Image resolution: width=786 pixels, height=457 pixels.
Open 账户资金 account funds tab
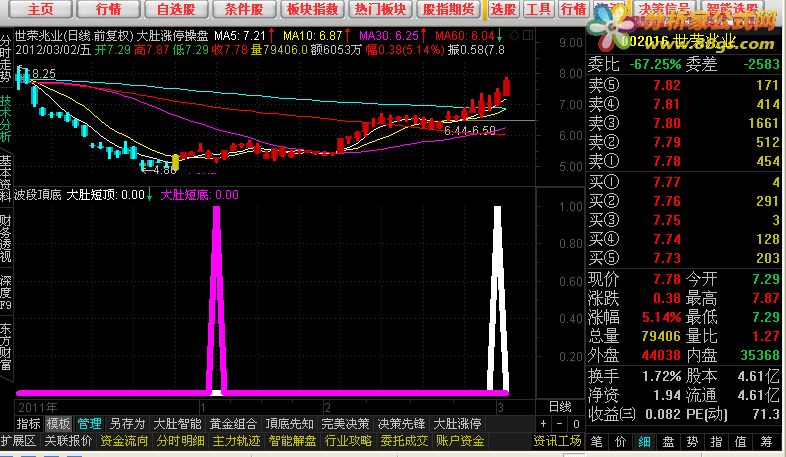(x=460, y=441)
